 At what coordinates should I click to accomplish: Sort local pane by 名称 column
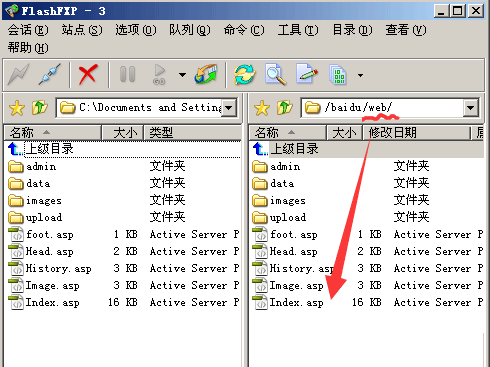click(x=53, y=133)
